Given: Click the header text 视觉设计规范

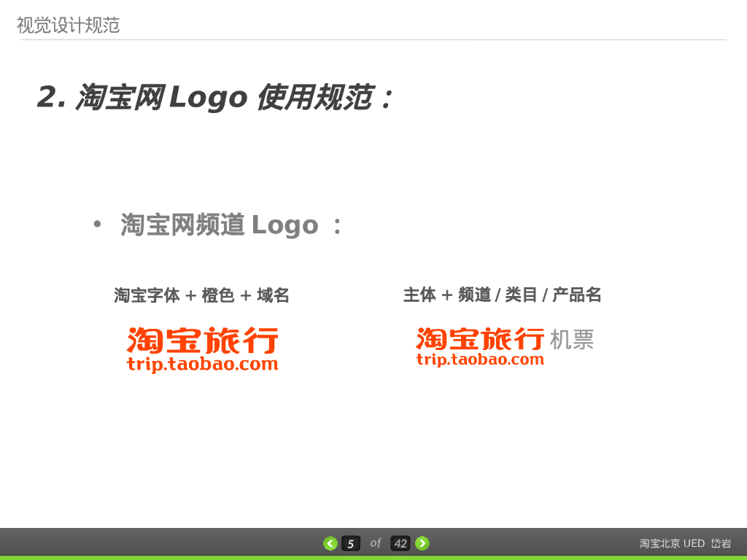Looking at the screenshot, I should tap(68, 26).
